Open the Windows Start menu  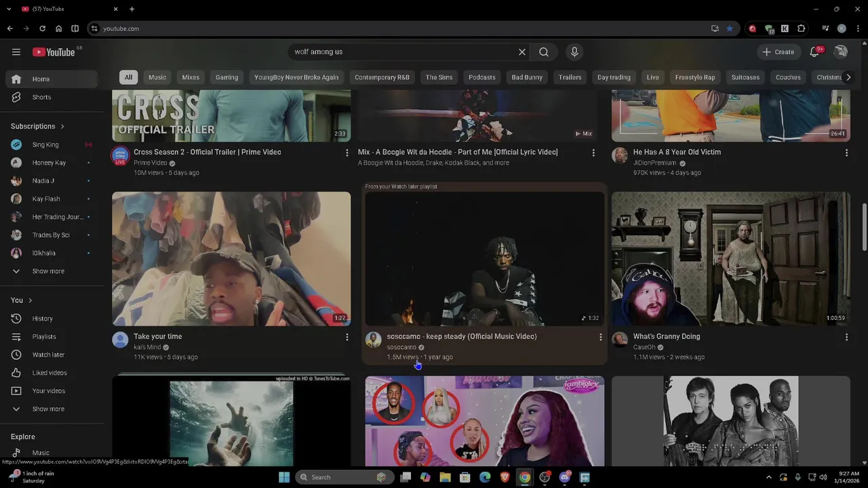pyautogui.click(x=284, y=477)
